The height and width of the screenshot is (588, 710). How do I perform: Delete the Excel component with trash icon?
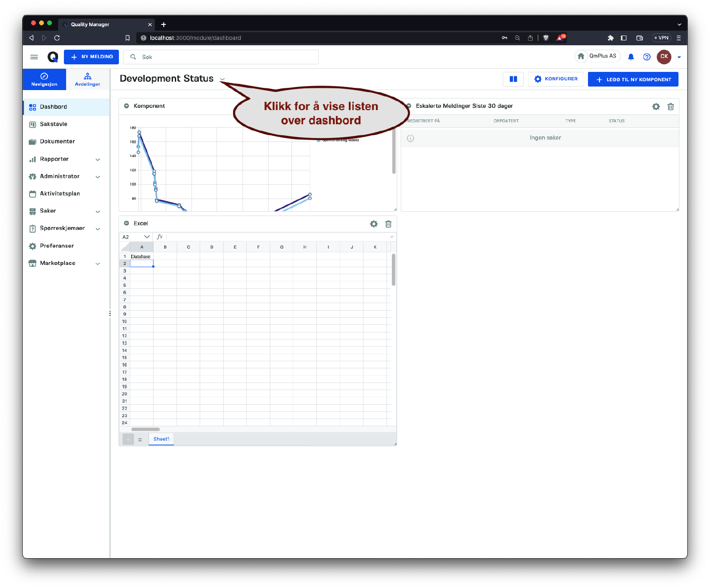click(x=388, y=224)
